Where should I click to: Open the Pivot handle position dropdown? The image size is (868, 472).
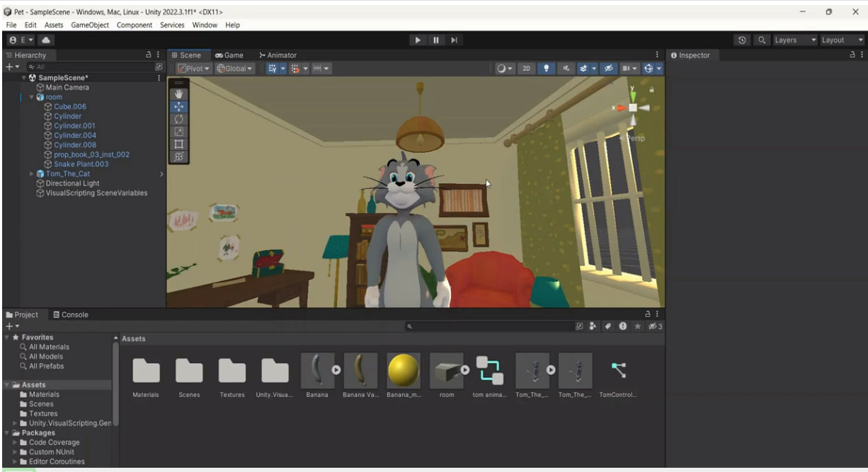click(194, 69)
